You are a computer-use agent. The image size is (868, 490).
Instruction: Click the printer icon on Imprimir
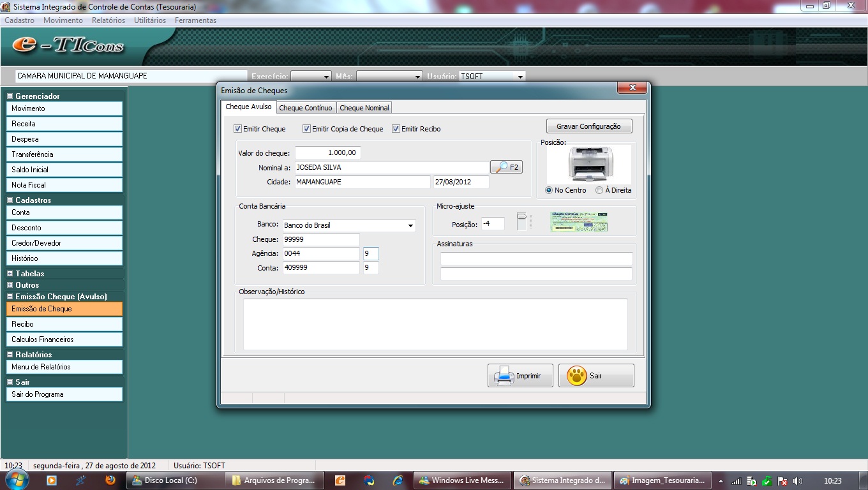click(x=504, y=376)
